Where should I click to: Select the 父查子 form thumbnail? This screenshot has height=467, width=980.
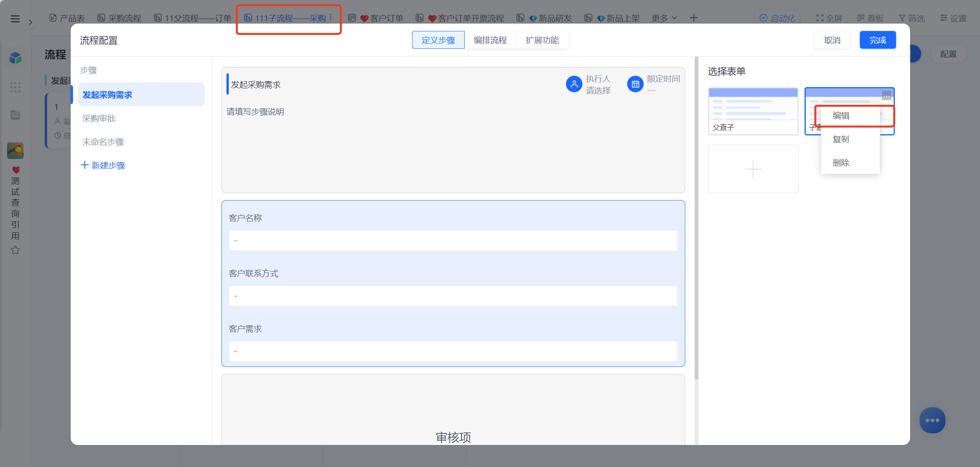[753, 111]
